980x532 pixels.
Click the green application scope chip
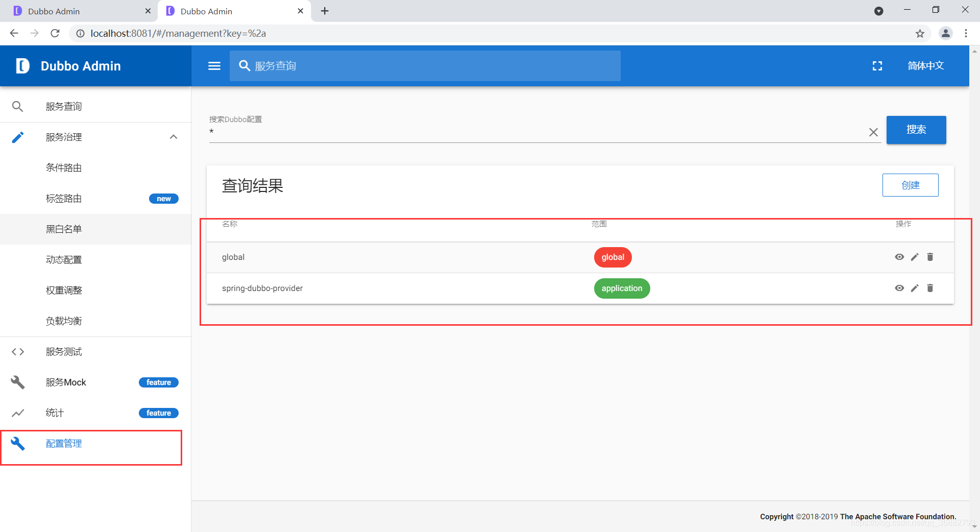coord(622,288)
